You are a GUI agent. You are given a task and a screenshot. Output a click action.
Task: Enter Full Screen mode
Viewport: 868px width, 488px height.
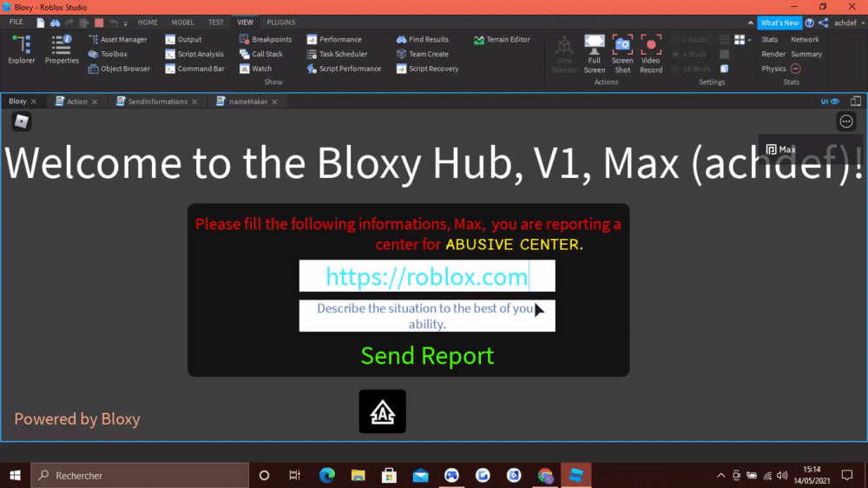pyautogui.click(x=594, y=54)
